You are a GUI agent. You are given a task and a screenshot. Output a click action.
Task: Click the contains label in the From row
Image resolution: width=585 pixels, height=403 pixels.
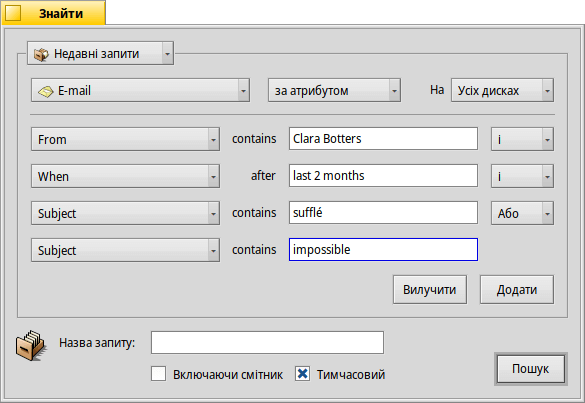[x=254, y=139]
